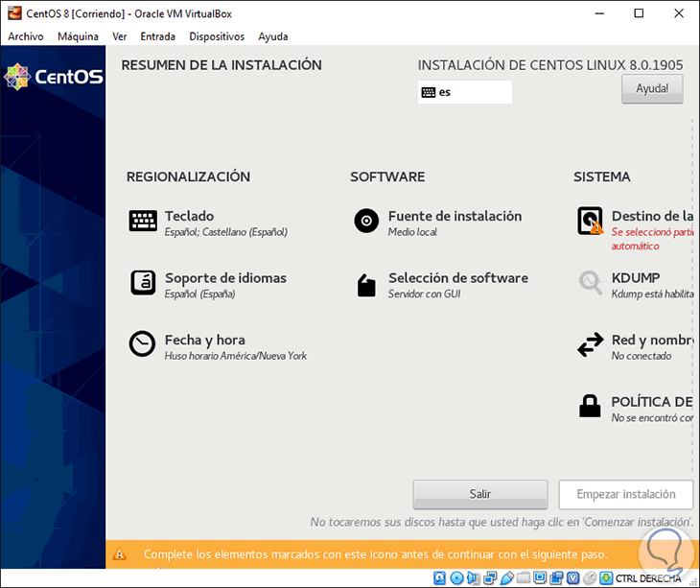Image resolution: width=700 pixels, height=588 pixels.
Task: Open the Teclado configuration link
Action: [189, 216]
